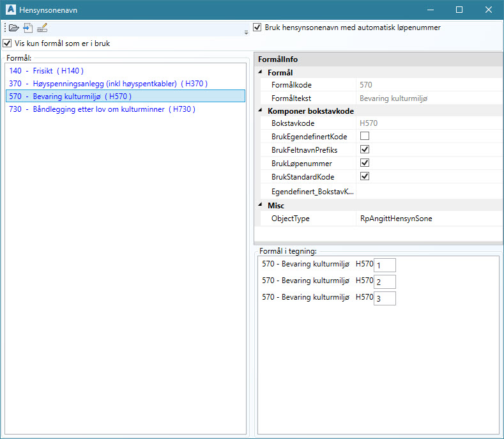Screen dimensions: 504x439
Task: Click the Egendefinert_BokstavKode value field
Action: coord(428,191)
